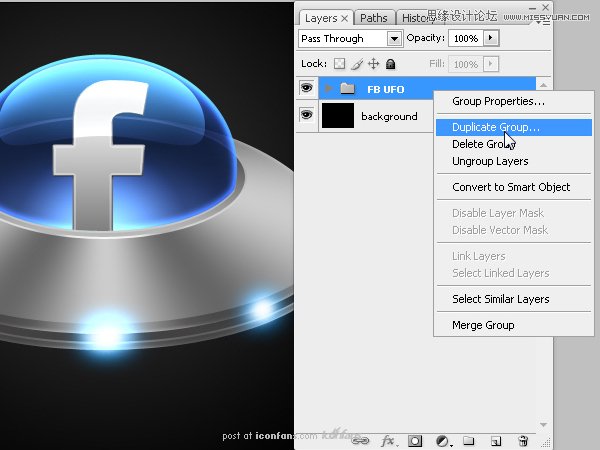This screenshot has width=600, height=450.
Task: Open the Opacity slider arrow
Action: [491, 38]
